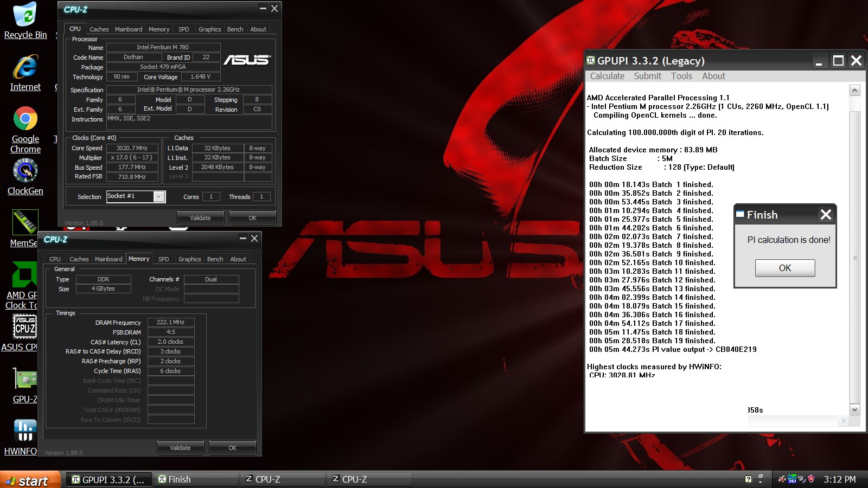868x488 pixels.
Task: Open the HWiNFO desktop icon
Action: [22, 437]
